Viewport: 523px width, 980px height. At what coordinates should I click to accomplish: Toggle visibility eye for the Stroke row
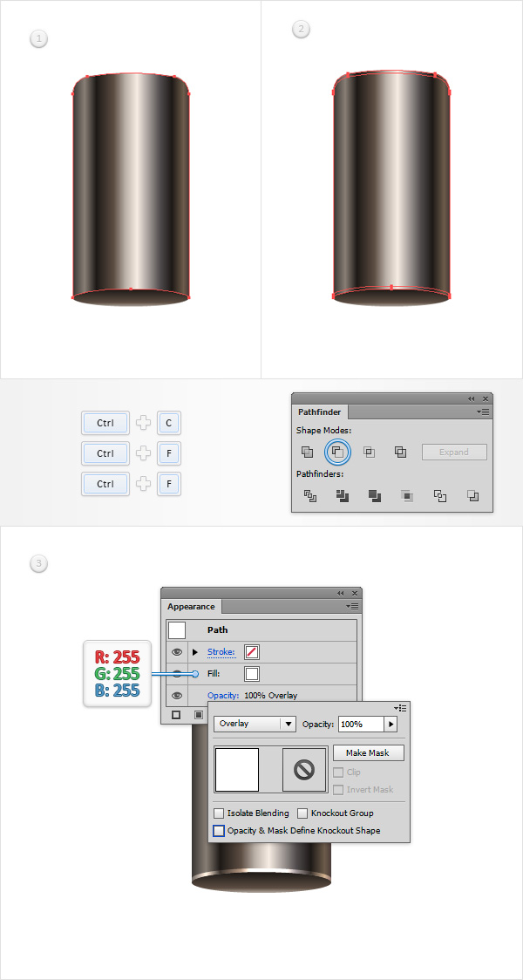(177, 652)
